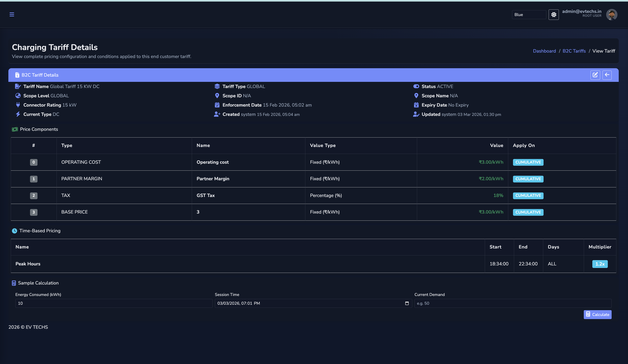This screenshot has width=628, height=364.
Task: Click the Energy Consumed input field
Action: 114,303
